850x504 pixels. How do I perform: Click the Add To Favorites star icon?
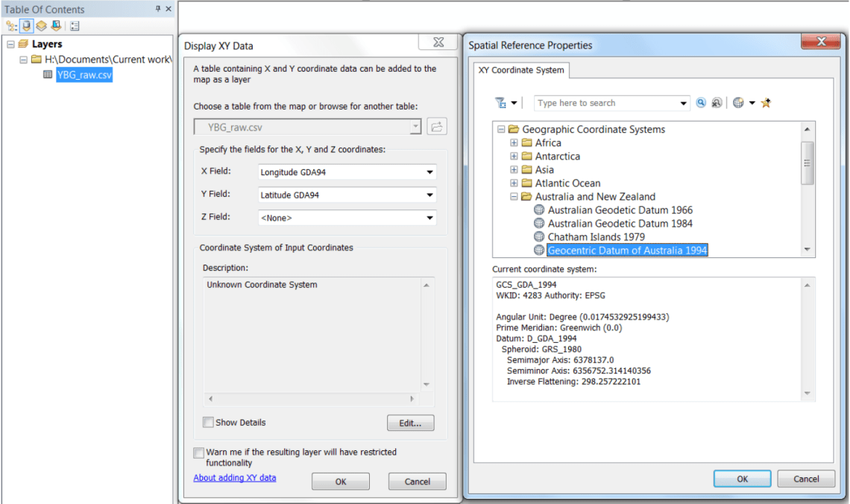[x=766, y=103]
